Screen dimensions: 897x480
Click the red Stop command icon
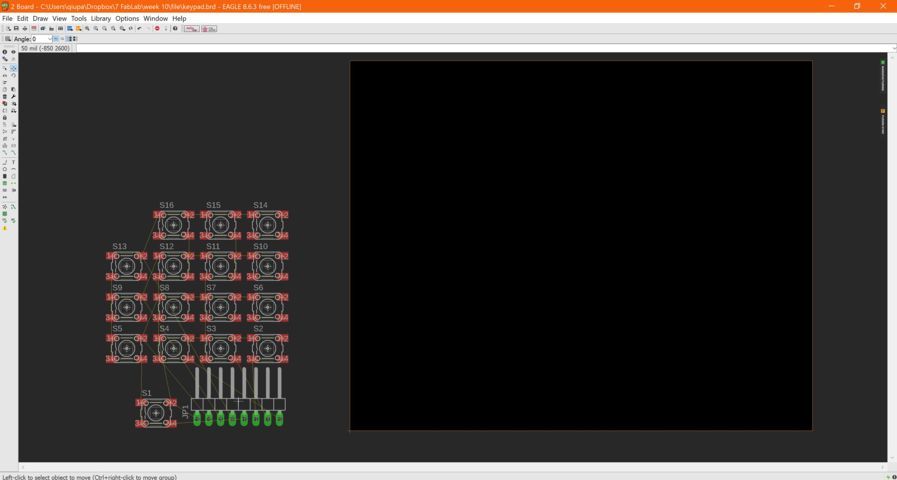pyautogui.click(x=157, y=29)
